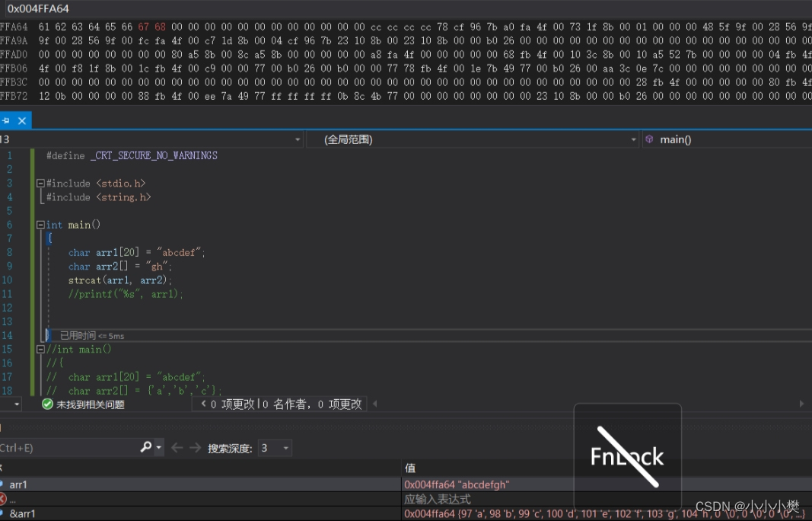Click the char arr2[] = "gh" line
Screen dimensions: 812x521
point(120,267)
